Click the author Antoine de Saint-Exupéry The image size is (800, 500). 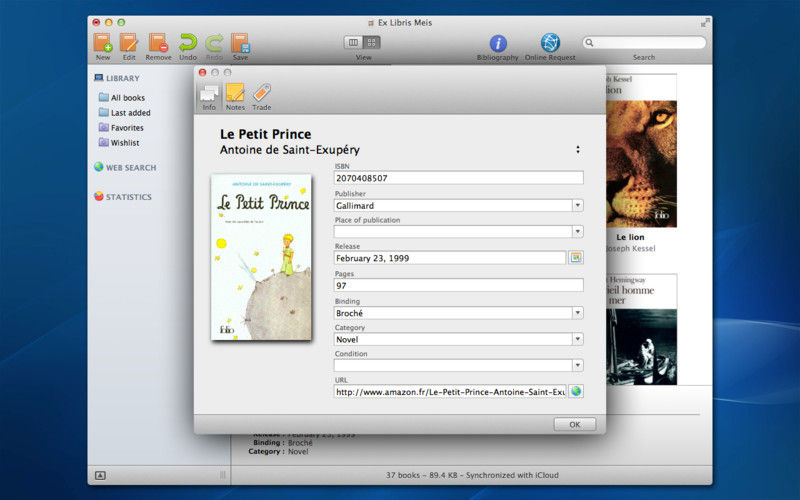[290, 150]
